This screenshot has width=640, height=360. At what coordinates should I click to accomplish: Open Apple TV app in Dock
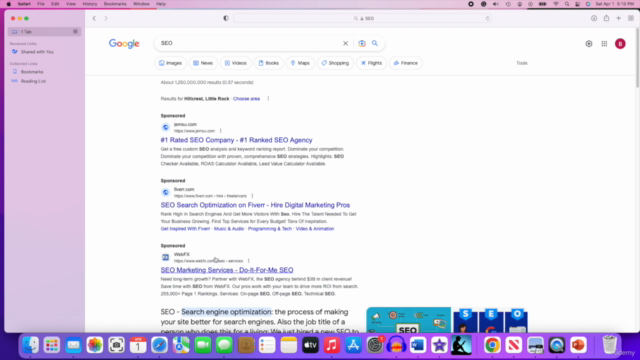tap(310, 345)
